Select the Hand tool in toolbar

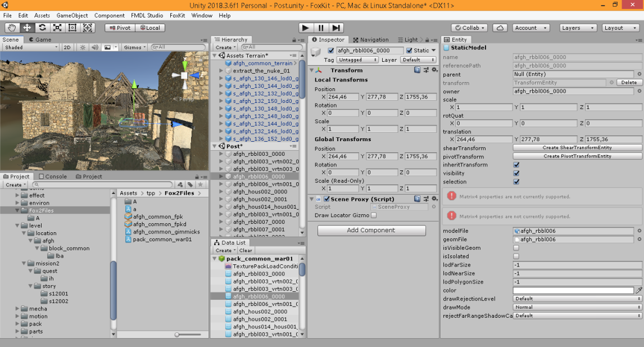(12, 28)
